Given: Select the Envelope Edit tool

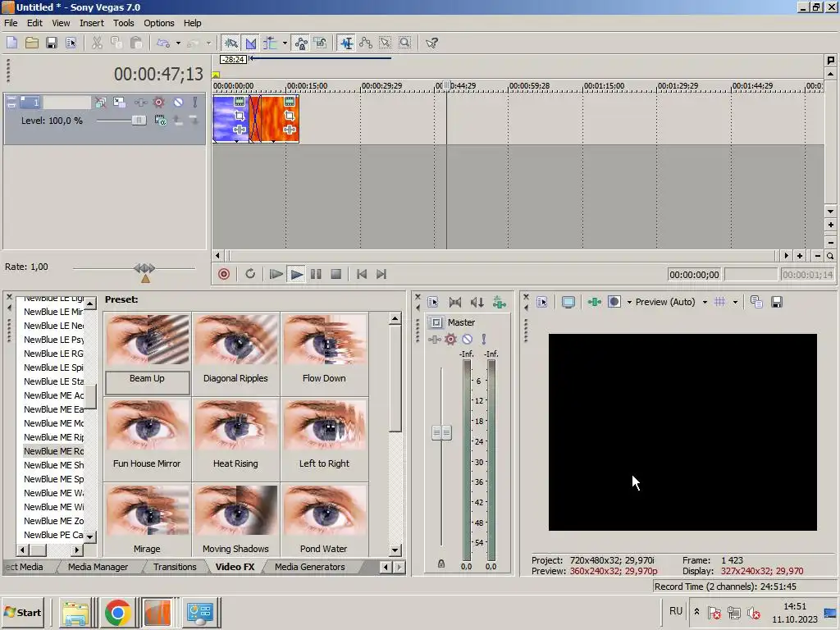Looking at the screenshot, I should point(366,43).
